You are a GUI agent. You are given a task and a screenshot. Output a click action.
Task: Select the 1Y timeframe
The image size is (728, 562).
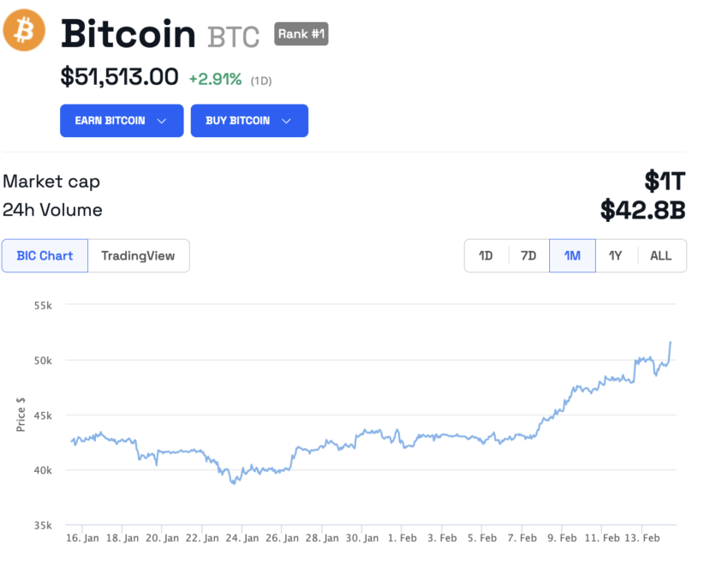[x=616, y=255]
